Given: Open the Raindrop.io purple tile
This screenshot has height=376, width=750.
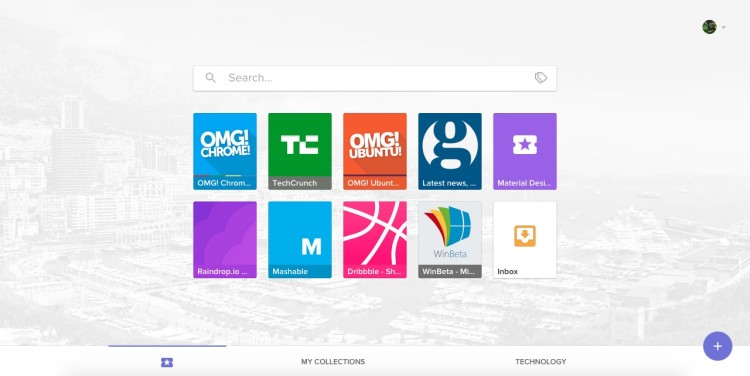Looking at the screenshot, I should point(225,240).
